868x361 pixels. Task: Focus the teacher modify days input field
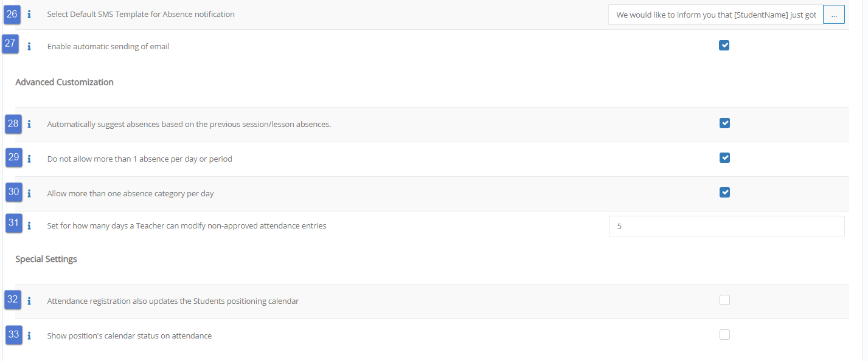pyautogui.click(x=726, y=226)
